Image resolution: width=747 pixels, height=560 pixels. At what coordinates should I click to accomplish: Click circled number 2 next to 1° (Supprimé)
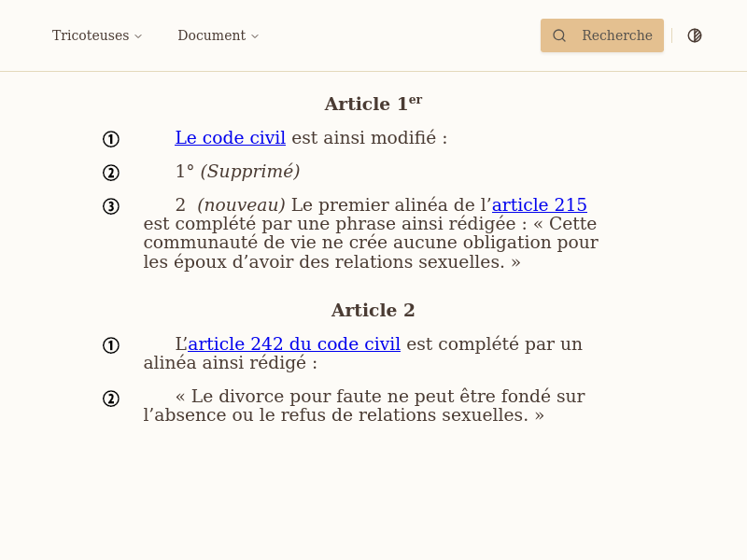[110, 173]
